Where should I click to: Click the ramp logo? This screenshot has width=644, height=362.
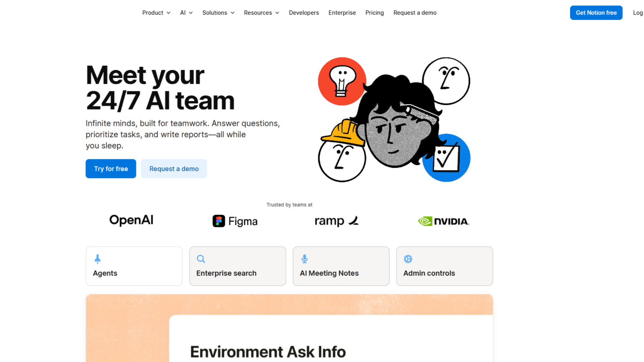pos(337,221)
